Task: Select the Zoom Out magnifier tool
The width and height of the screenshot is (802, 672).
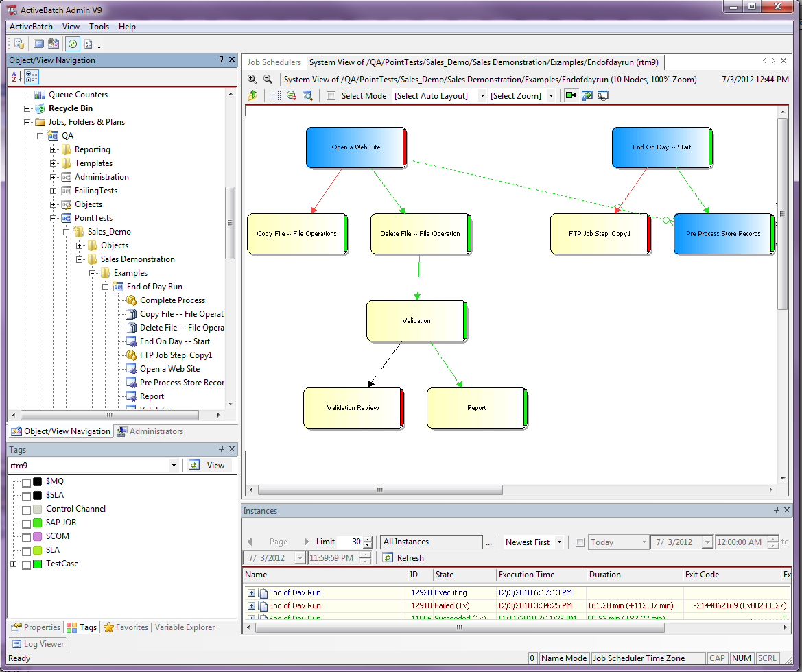Action: pyautogui.click(x=268, y=79)
